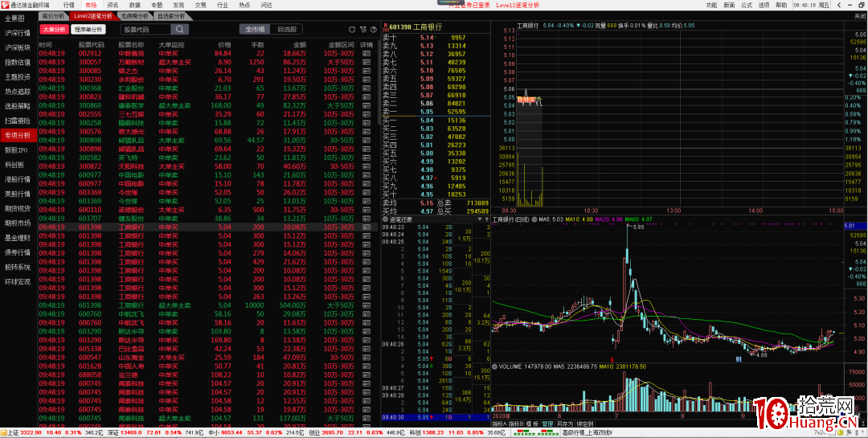Open the 行情 menu

(x=68, y=5)
